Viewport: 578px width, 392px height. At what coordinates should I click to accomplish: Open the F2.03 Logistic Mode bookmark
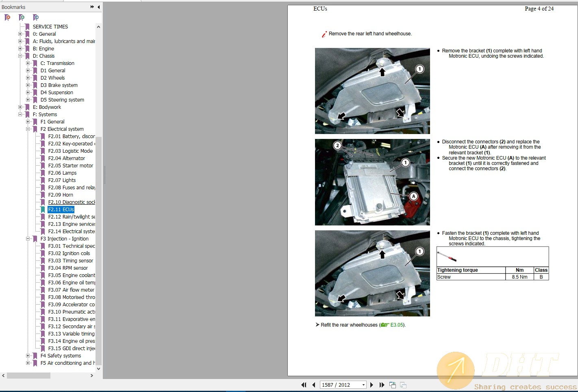pos(70,151)
